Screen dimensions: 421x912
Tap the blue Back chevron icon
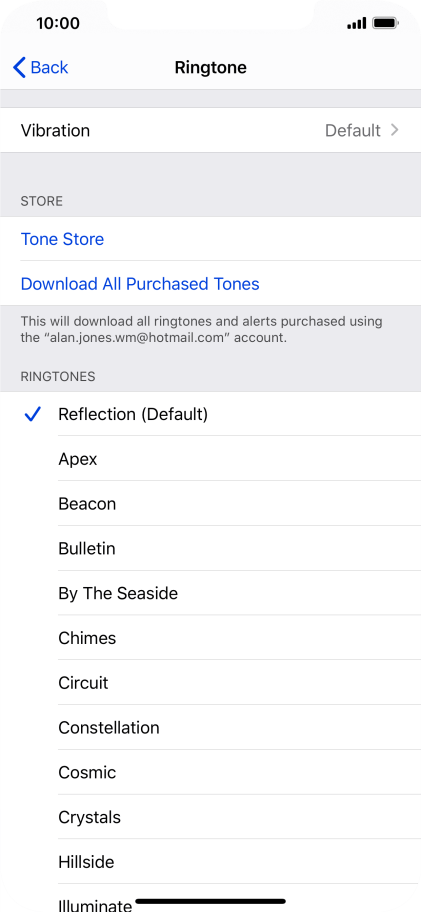[19, 67]
